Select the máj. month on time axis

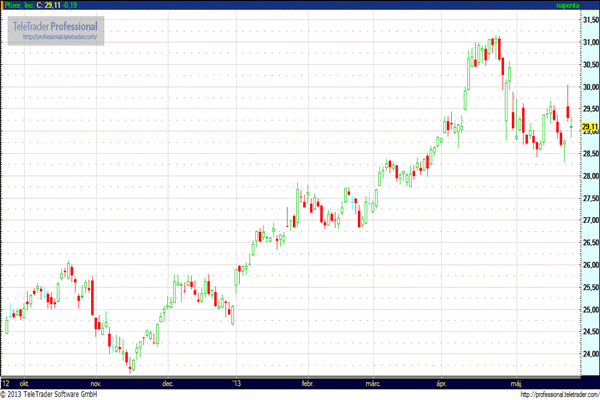[x=517, y=382]
